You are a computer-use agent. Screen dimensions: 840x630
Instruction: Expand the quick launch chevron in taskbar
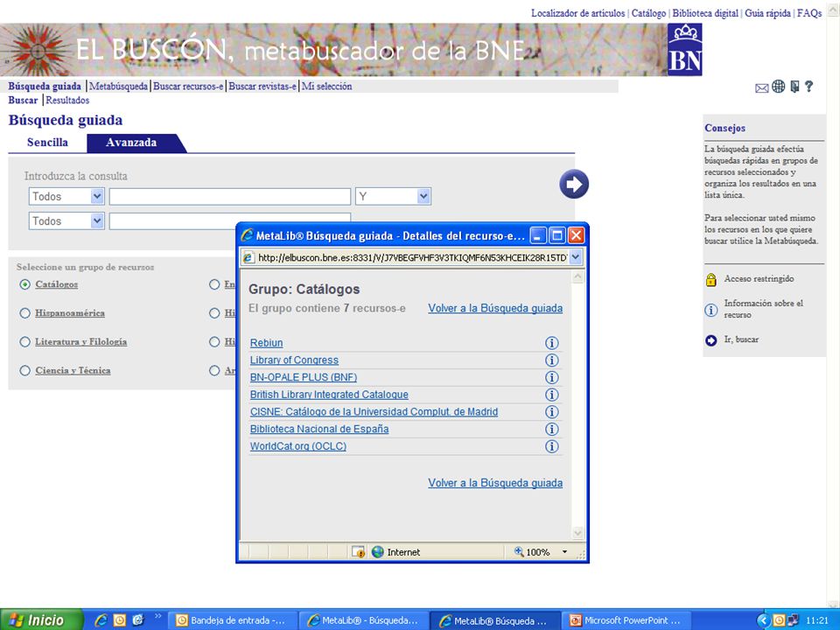coord(158,617)
